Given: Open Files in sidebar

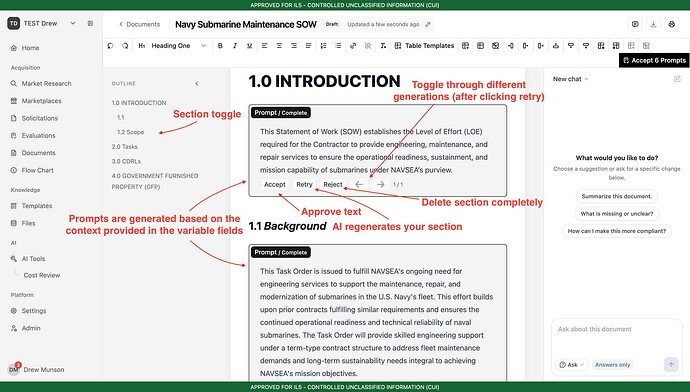Looking at the screenshot, I should [28, 223].
